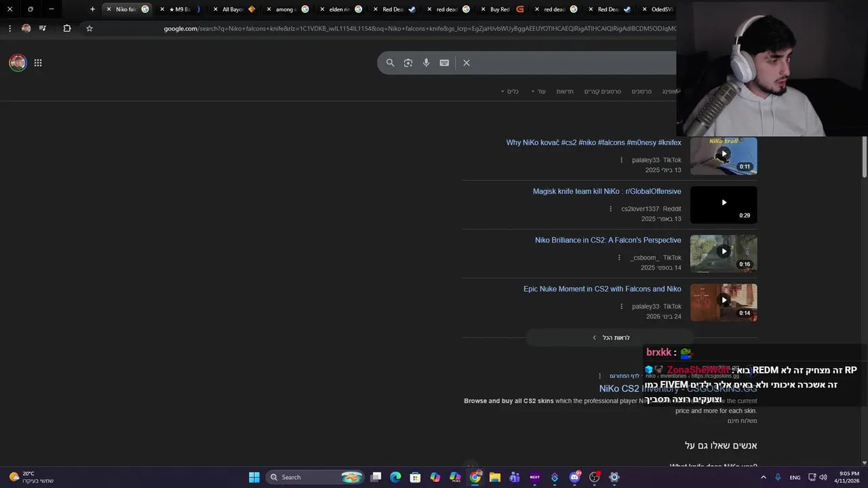Open the עוד more filters dropdown
Viewport: 868px width, 488px height.
(x=538, y=91)
